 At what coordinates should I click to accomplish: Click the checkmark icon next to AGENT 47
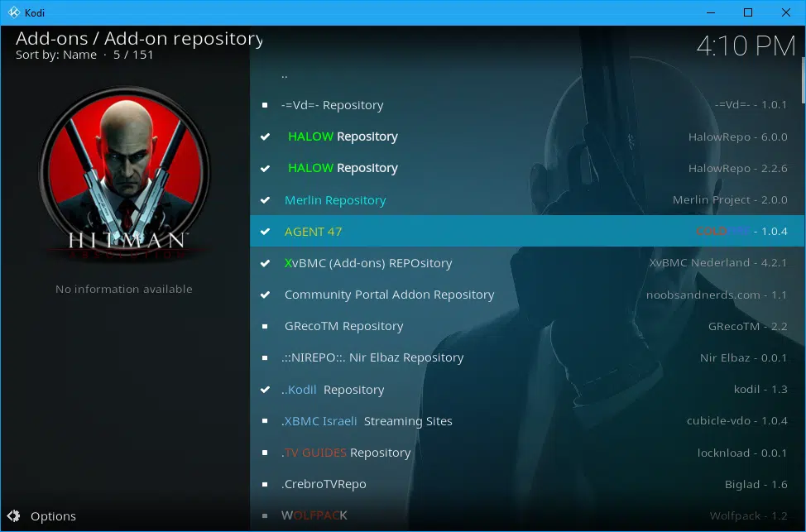[264, 232]
